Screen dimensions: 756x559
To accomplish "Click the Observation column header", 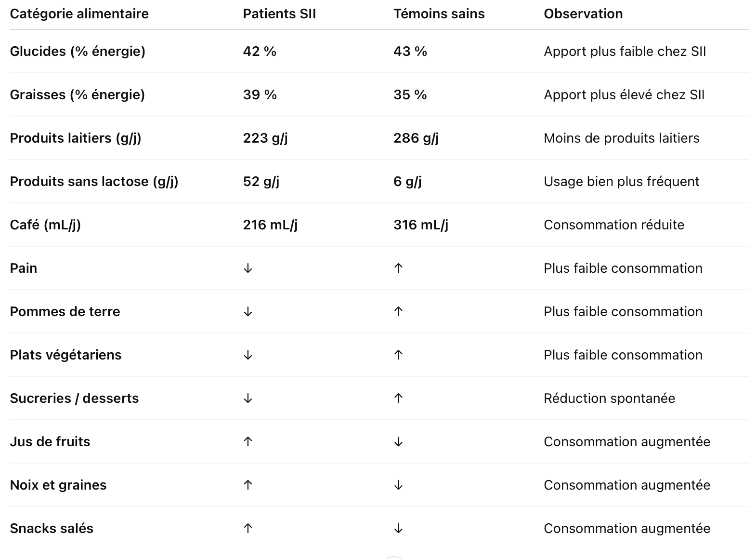I will click(583, 13).
